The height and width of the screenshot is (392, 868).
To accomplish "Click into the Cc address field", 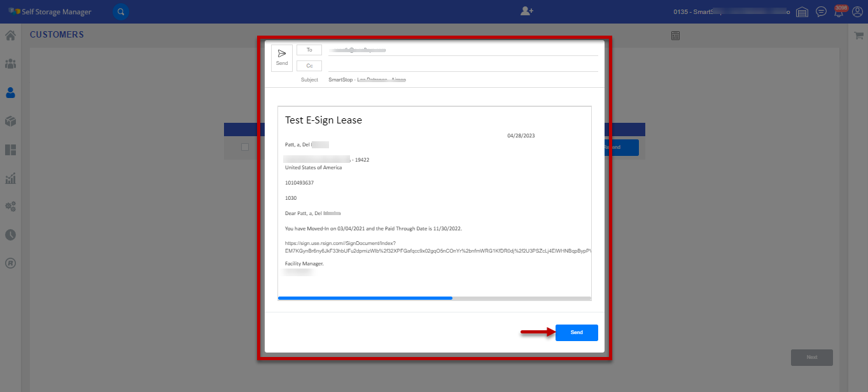I will pos(463,66).
